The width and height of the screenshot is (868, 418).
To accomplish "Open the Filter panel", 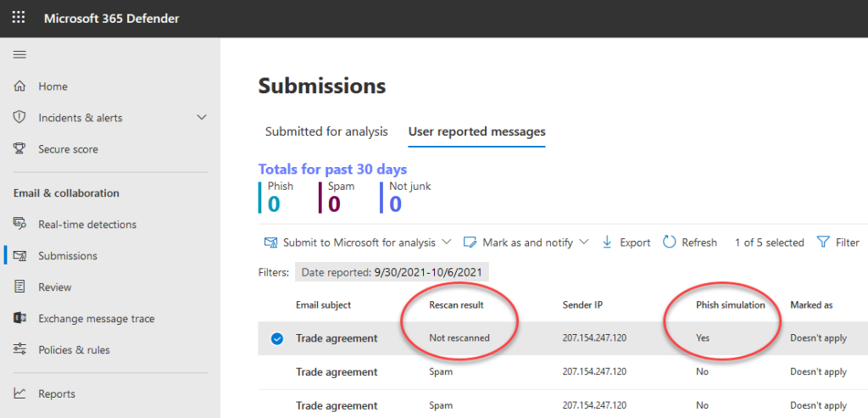I will click(x=838, y=242).
